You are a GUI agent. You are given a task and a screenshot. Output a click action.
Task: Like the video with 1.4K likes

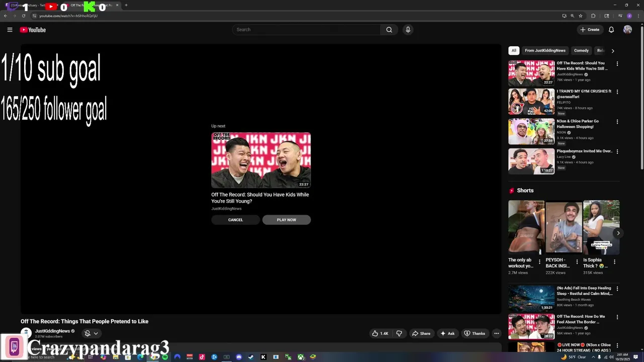coord(380,333)
